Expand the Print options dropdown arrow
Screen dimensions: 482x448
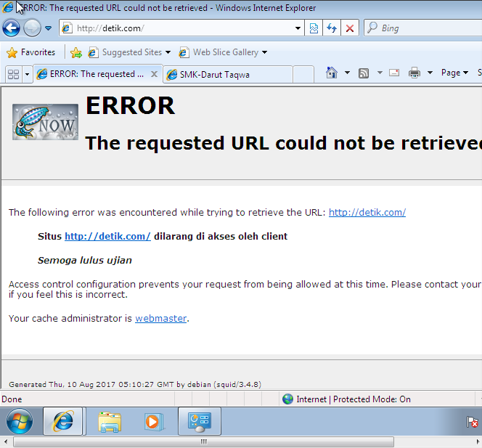[430, 73]
